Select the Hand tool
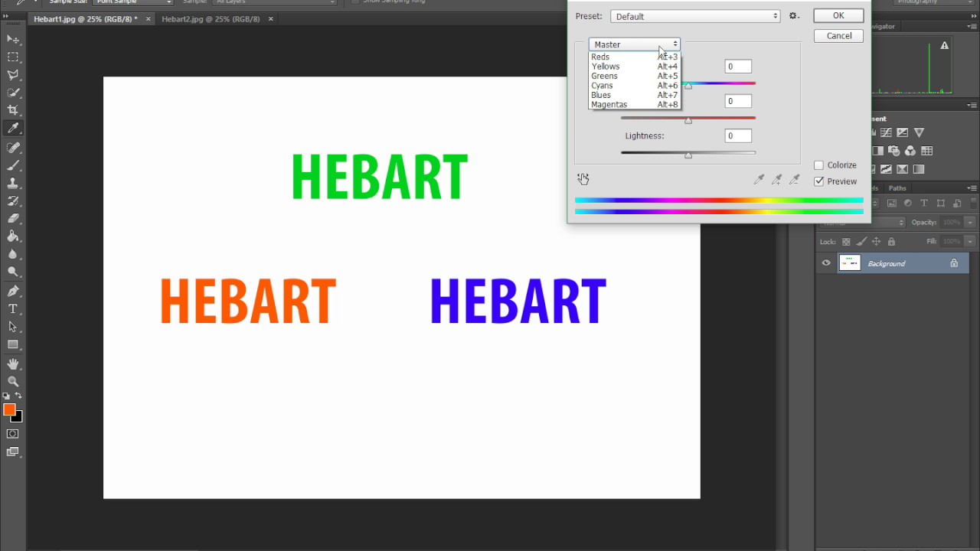This screenshot has width=980, height=551. 13,364
